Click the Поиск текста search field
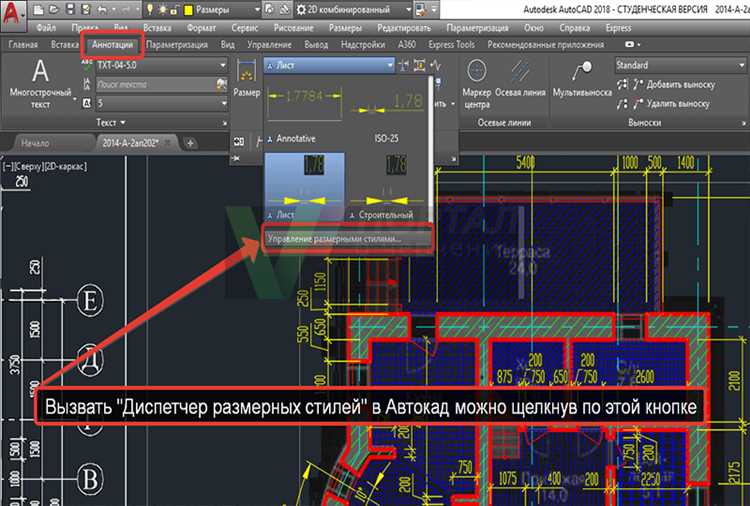 click(155, 85)
